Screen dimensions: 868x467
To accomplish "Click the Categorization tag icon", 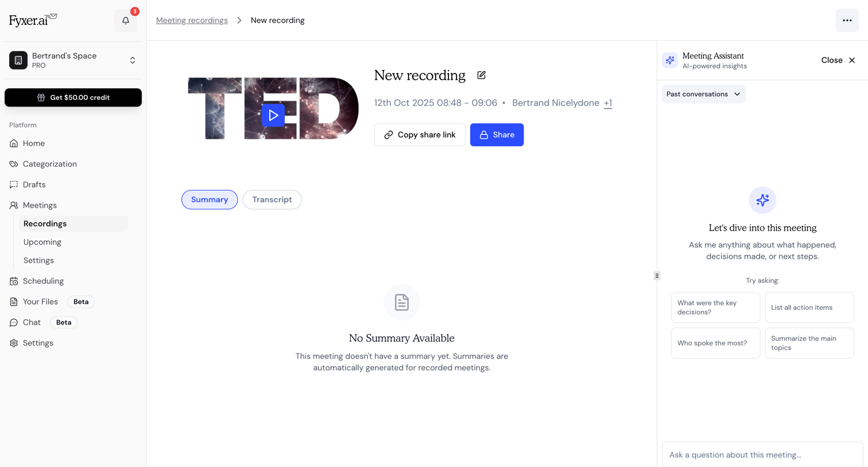I will [x=14, y=164].
